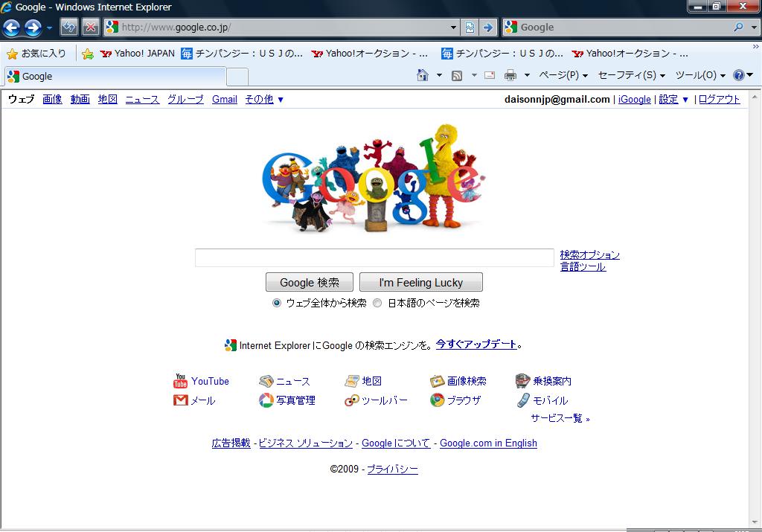Image resolution: width=762 pixels, height=532 pixels.
Task: Click the empty New Tab button
Action: pyautogui.click(x=237, y=77)
